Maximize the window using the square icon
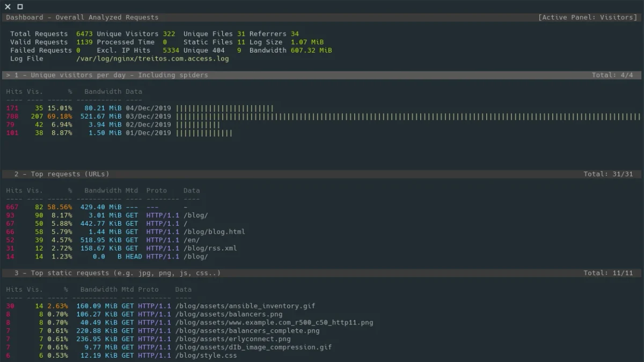The height and width of the screenshot is (362, 644). tap(20, 6)
